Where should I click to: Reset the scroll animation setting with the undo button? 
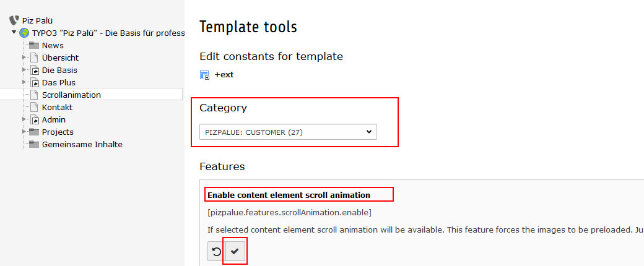(x=216, y=251)
